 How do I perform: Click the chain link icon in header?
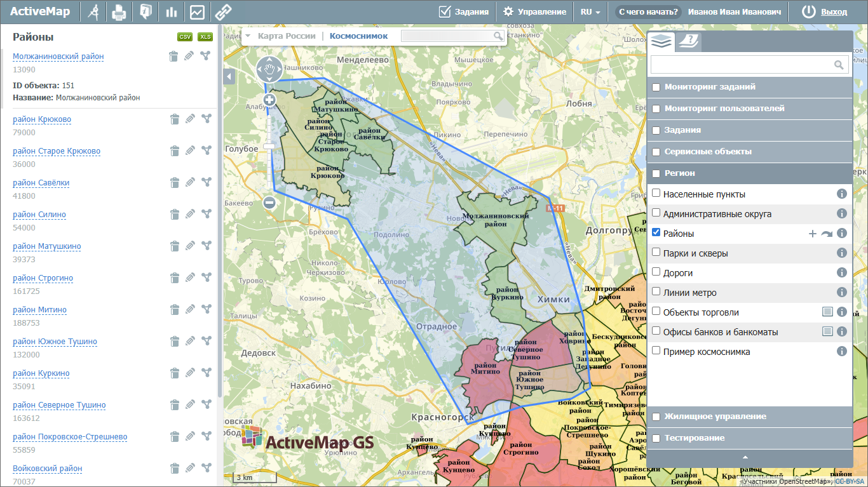pos(223,12)
